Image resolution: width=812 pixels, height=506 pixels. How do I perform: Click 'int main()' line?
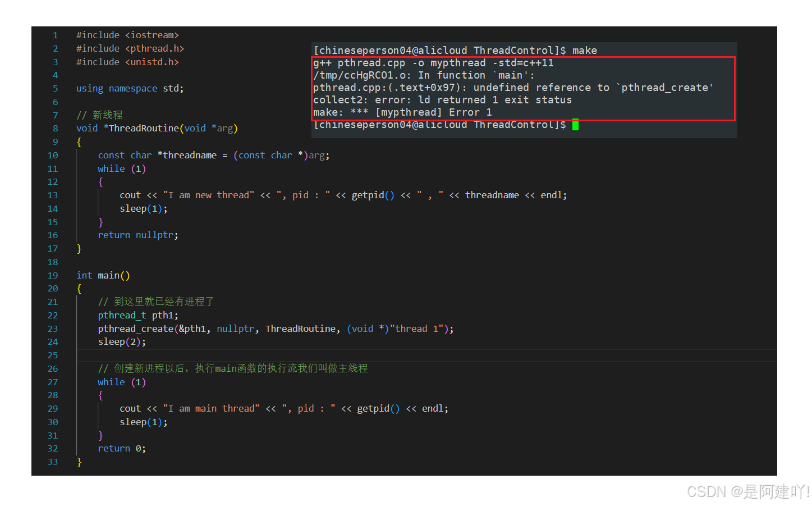click(103, 276)
